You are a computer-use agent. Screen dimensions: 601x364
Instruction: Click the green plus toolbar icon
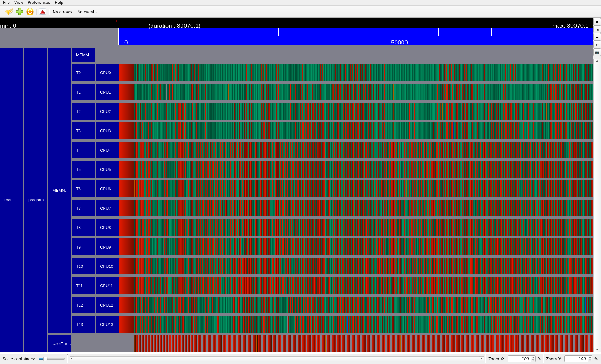pos(20,12)
